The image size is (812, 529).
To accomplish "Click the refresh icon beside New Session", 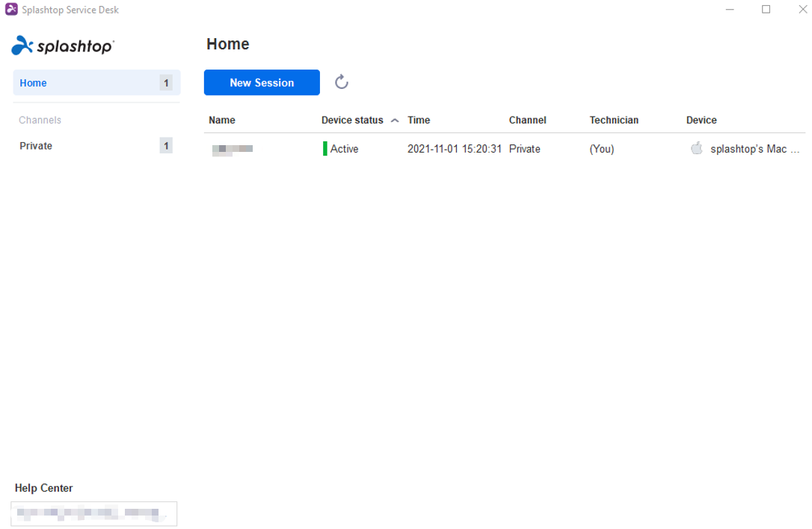I will pos(342,82).
